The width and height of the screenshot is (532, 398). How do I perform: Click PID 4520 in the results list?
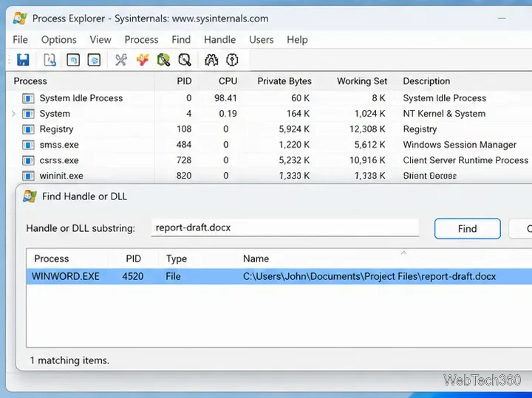133,276
